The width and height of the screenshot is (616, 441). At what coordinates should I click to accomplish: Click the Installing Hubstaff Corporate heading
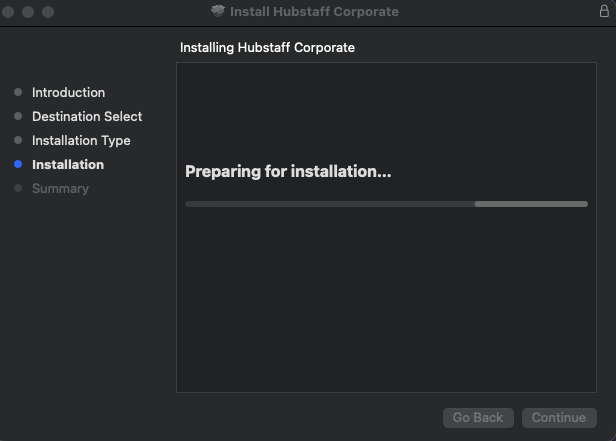click(x=267, y=48)
